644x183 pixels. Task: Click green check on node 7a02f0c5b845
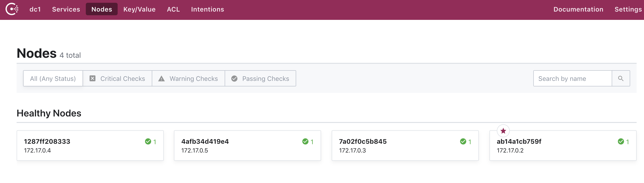[463, 141]
